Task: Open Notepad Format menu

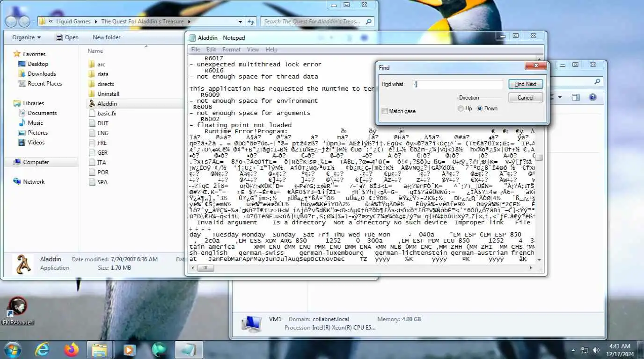Action: pyautogui.click(x=231, y=50)
